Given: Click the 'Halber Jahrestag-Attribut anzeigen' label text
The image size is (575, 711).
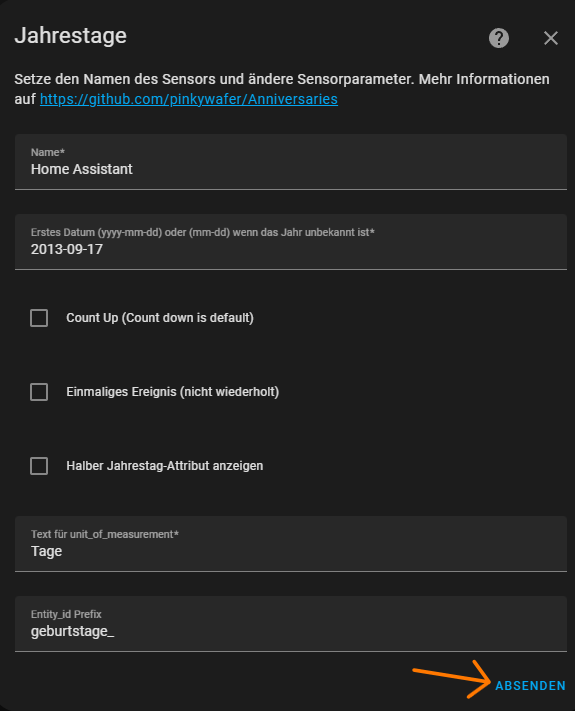Looking at the screenshot, I should tap(165, 466).
